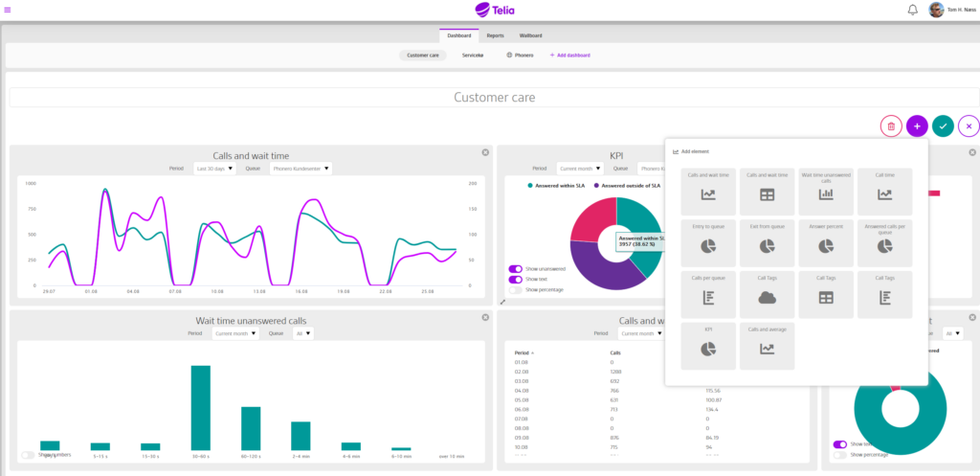Viewport: 980px width, 476px height.
Task: Toggle Show text in the KPI panel
Action: (516, 279)
